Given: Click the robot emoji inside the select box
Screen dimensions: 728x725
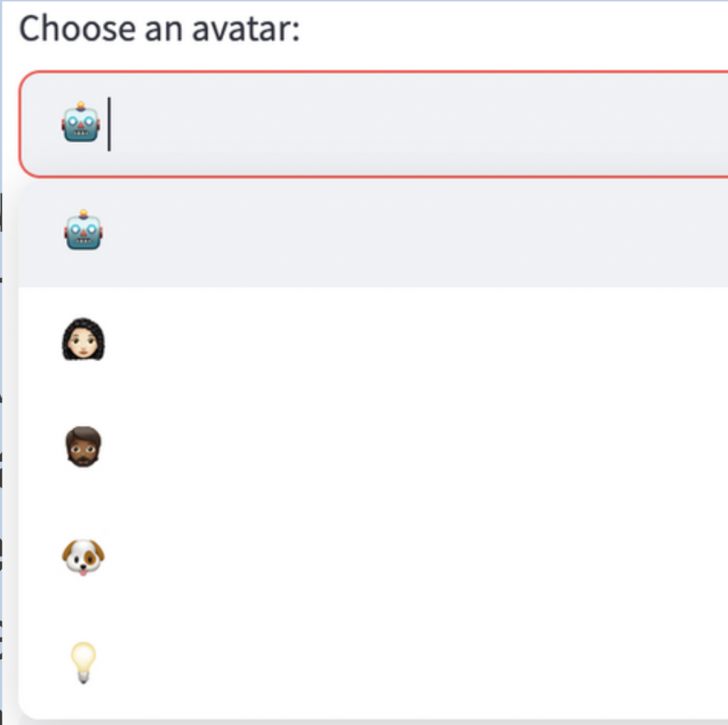Looking at the screenshot, I should [81, 122].
